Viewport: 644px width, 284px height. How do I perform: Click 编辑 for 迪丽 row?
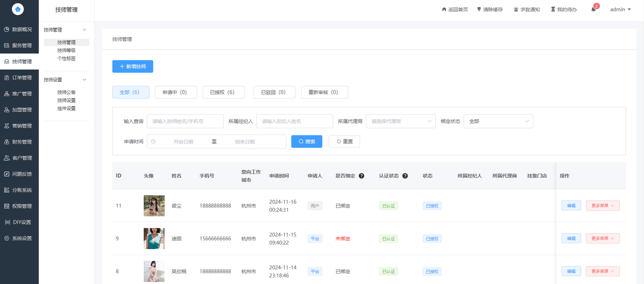pos(571,238)
